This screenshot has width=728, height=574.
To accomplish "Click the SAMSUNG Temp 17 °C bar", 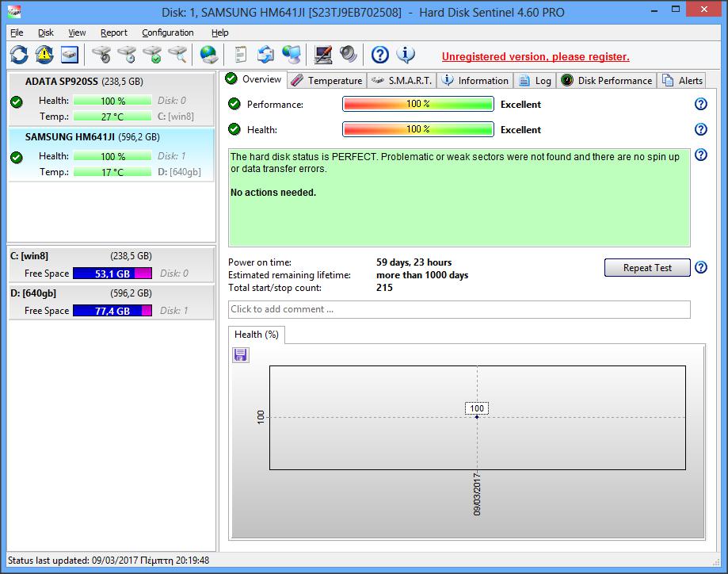I will pos(112,172).
